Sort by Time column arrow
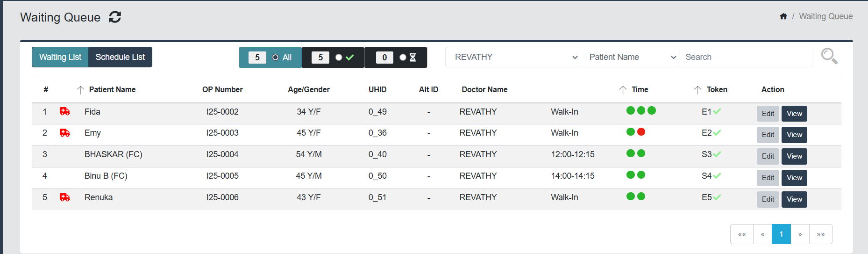The height and width of the screenshot is (254, 868). tap(623, 90)
